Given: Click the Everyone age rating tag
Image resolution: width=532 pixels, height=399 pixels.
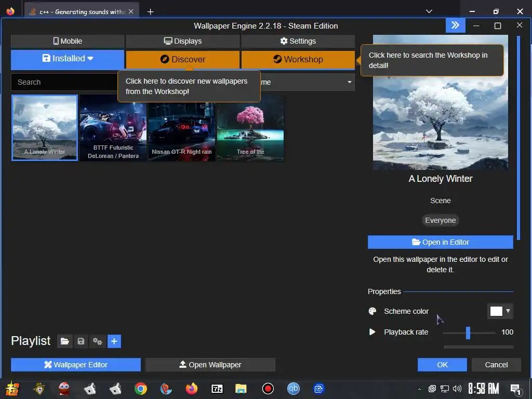Looking at the screenshot, I should (x=441, y=220).
